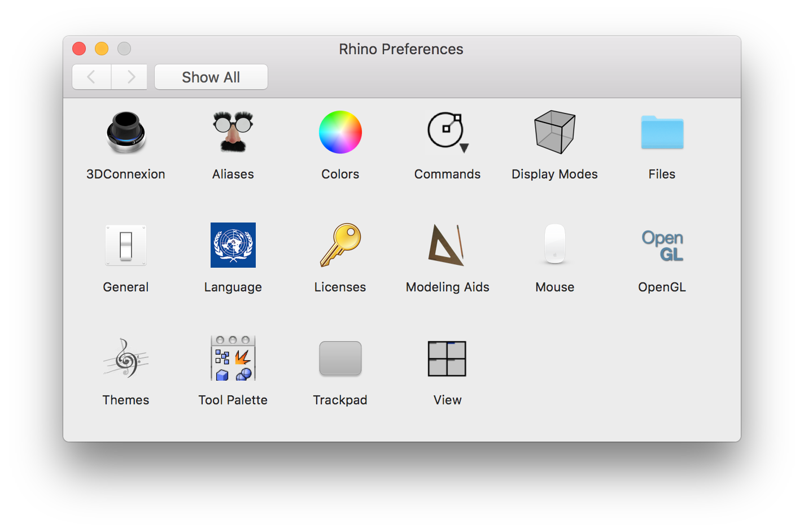
Task: Minimize the Rhino Preferences window
Action: pos(102,49)
